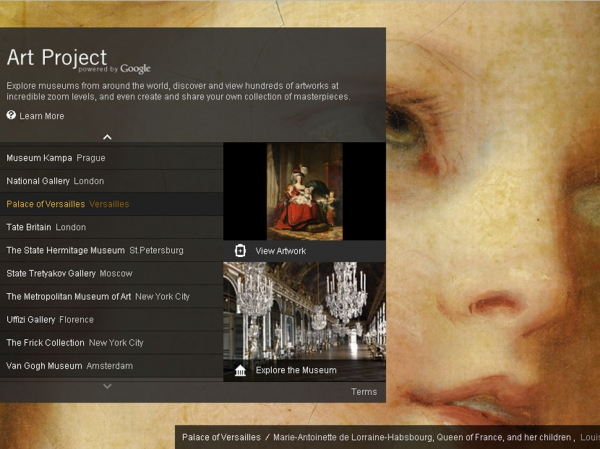
Task: Click the Learn More question mark icon
Action: tap(11, 116)
